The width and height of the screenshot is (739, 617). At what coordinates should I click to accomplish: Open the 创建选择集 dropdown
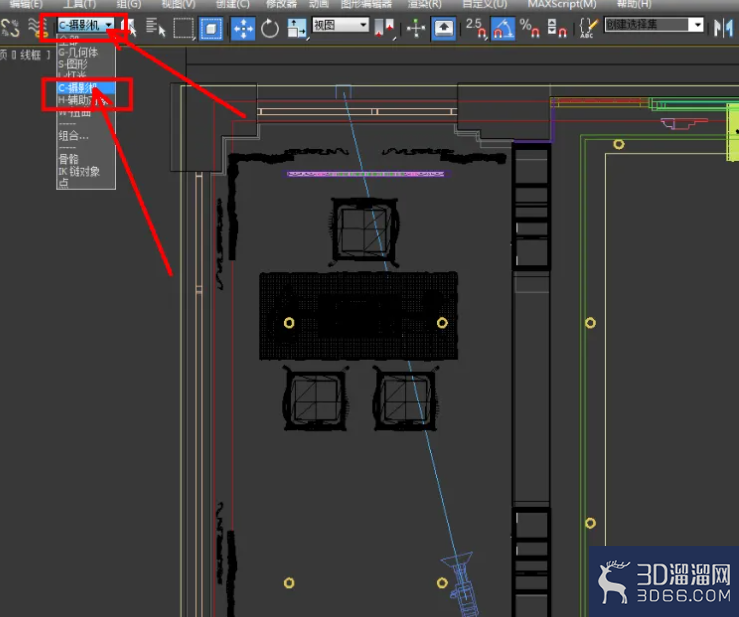pyautogui.click(x=654, y=25)
